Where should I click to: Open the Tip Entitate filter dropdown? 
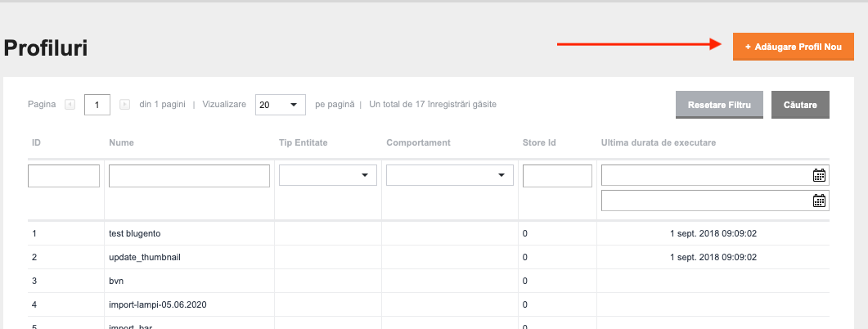pos(328,175)
